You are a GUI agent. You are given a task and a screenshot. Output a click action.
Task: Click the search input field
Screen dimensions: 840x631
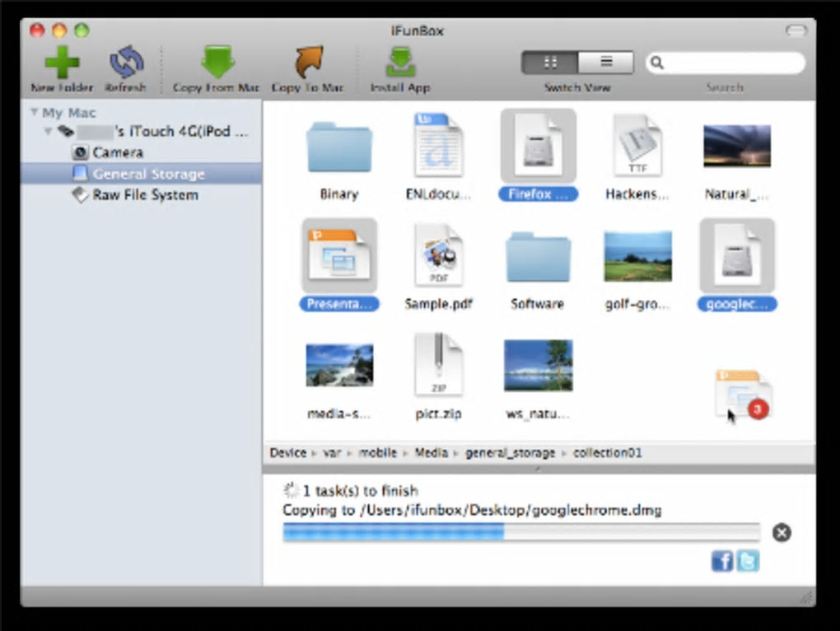coord(726,63)
